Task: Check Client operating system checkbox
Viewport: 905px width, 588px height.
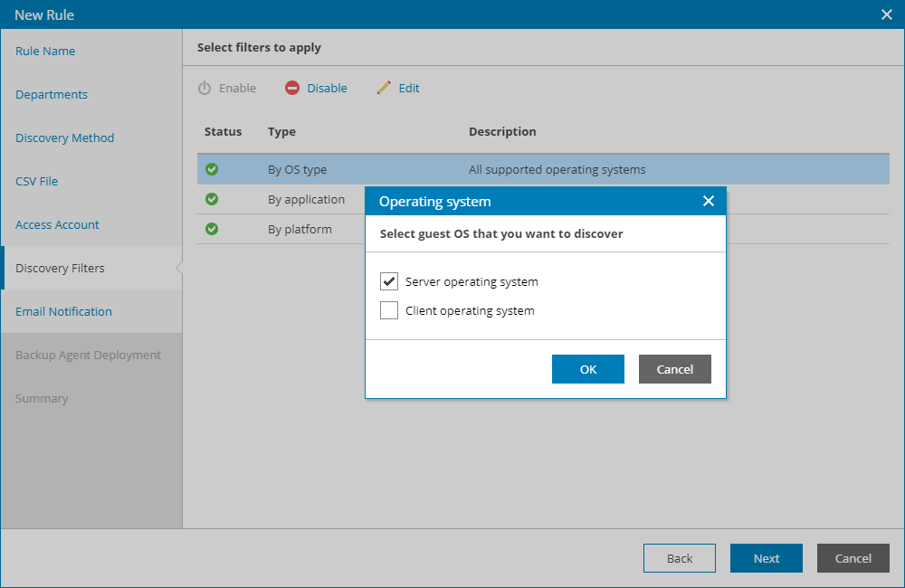Action: (389, 310)
